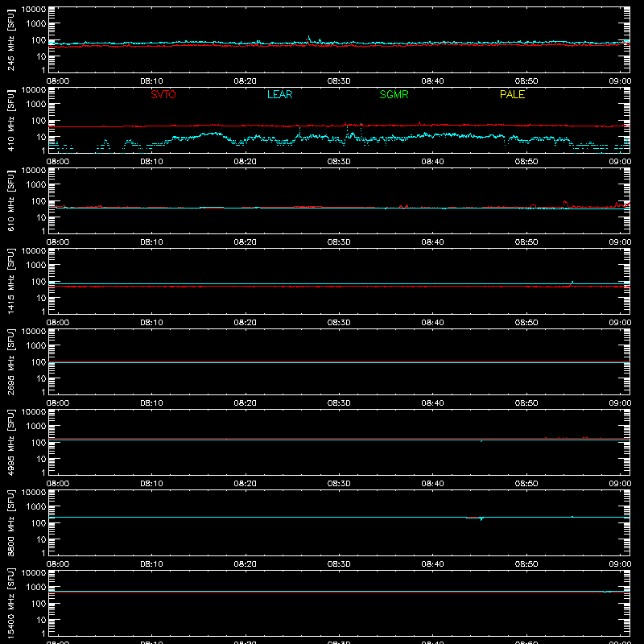Click the red SVTO station label

click(163, 94)
